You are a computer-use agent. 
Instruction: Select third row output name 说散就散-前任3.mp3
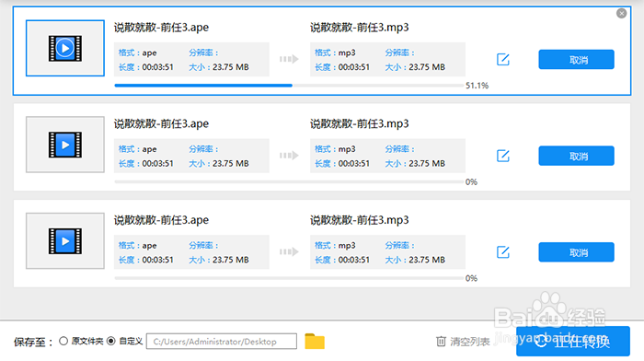click(360, 220)
